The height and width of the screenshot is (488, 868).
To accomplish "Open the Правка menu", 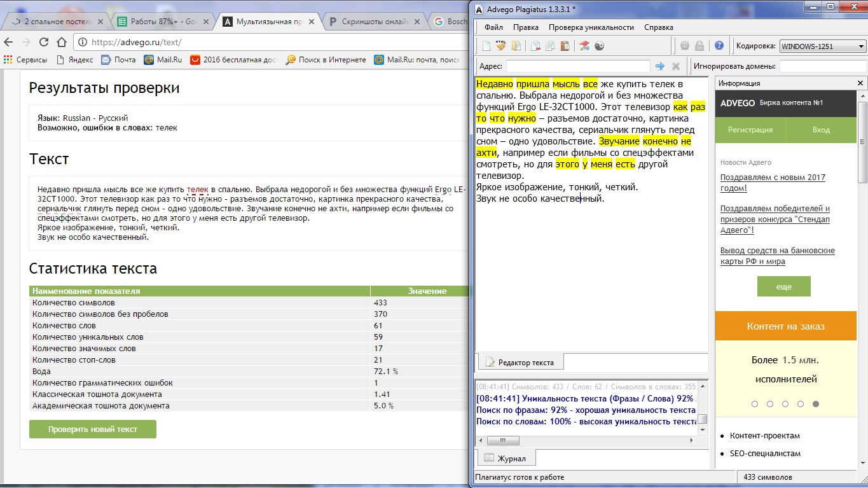I will tap(526, 27).
